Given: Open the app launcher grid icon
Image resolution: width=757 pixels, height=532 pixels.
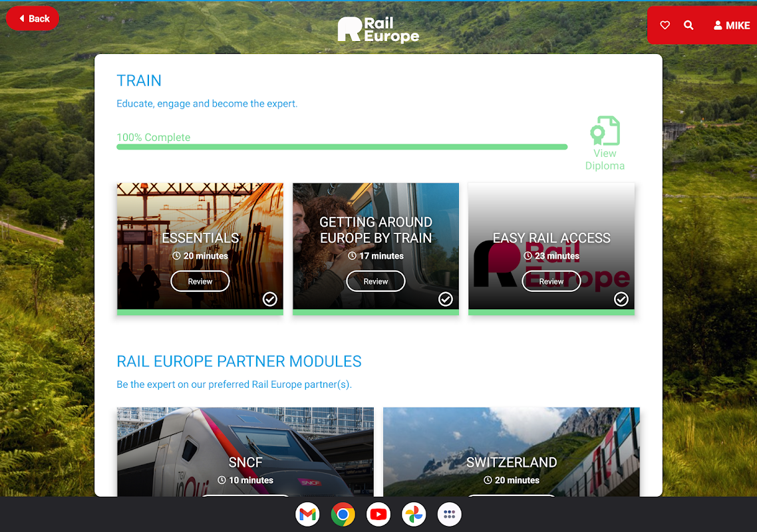Looking at the screenshot, I should tap(450, 515).
